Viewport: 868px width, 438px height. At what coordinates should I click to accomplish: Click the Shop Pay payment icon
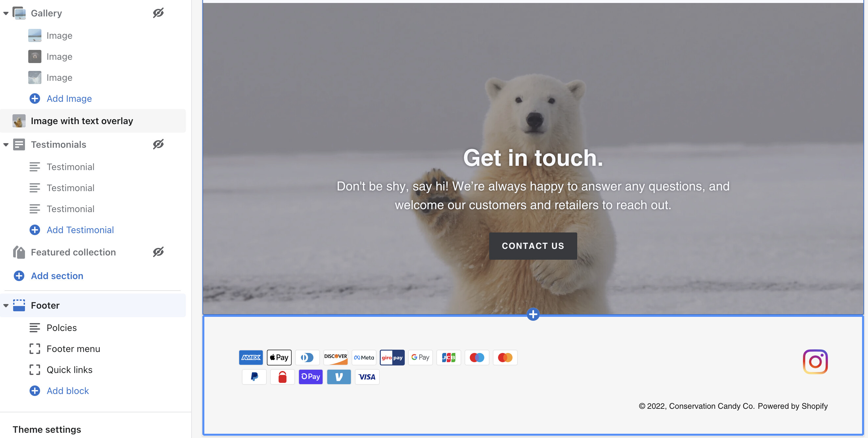click(x=310, y=377)
